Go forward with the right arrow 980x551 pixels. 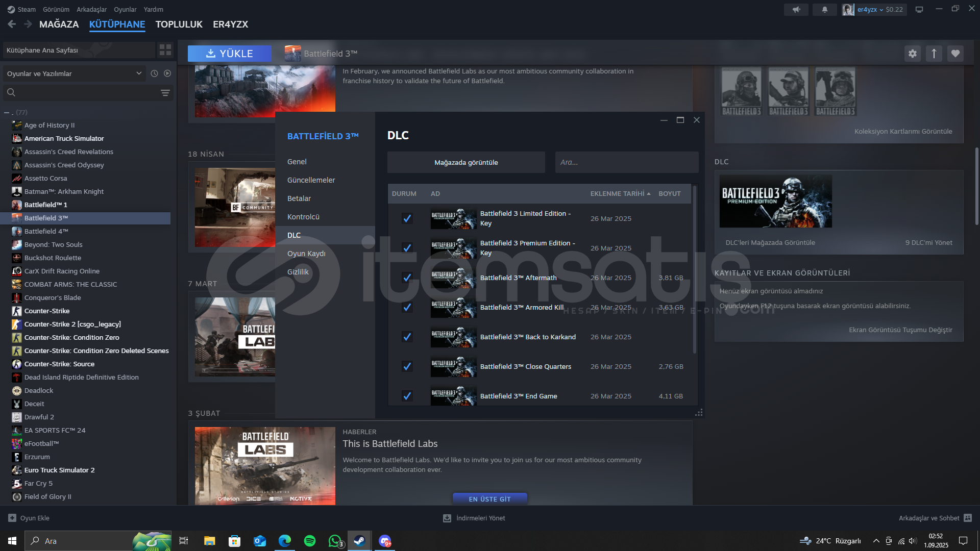28,24
